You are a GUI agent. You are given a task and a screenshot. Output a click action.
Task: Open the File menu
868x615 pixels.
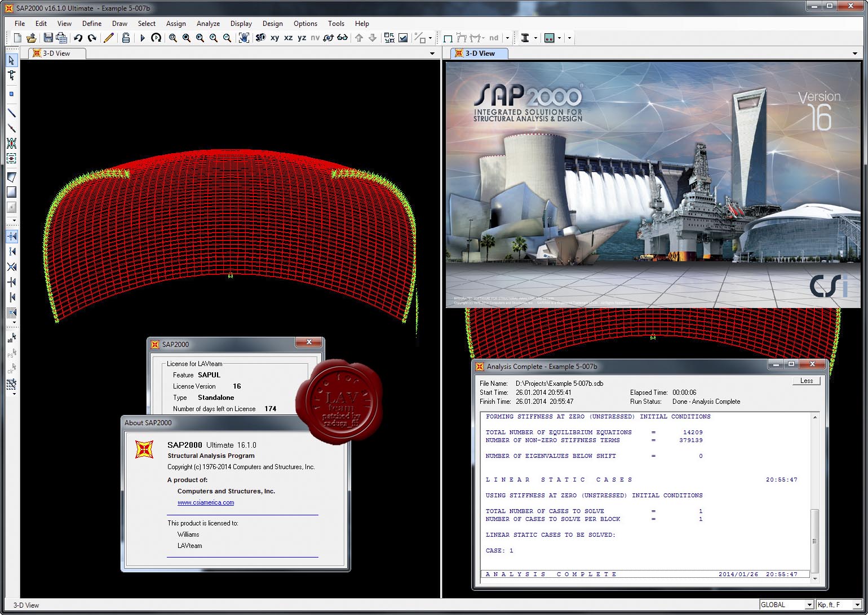20,24
